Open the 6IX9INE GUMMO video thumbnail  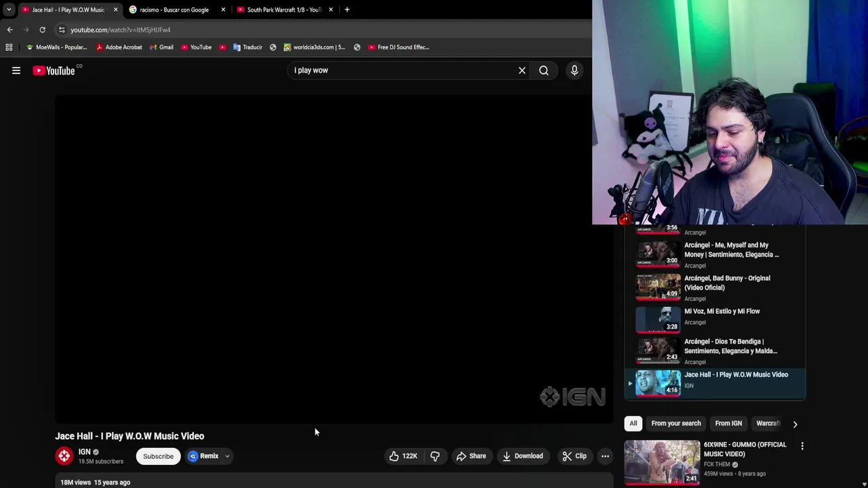click(663, 462)
